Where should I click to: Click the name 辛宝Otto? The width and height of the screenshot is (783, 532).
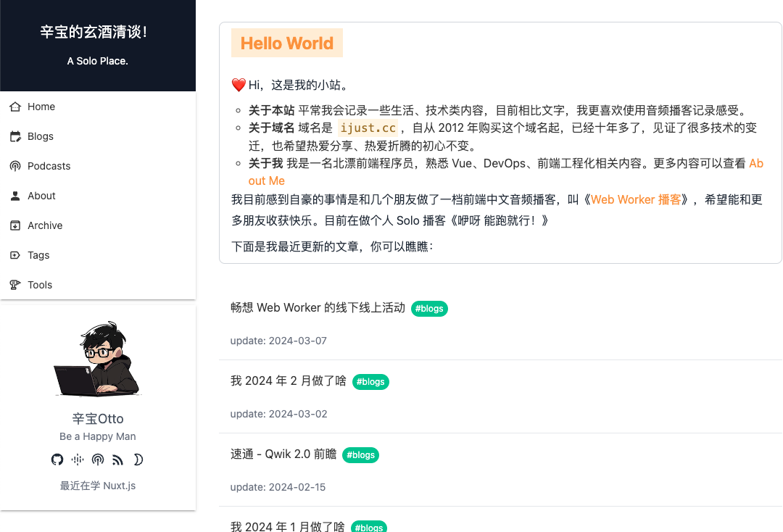pos(98,419)
